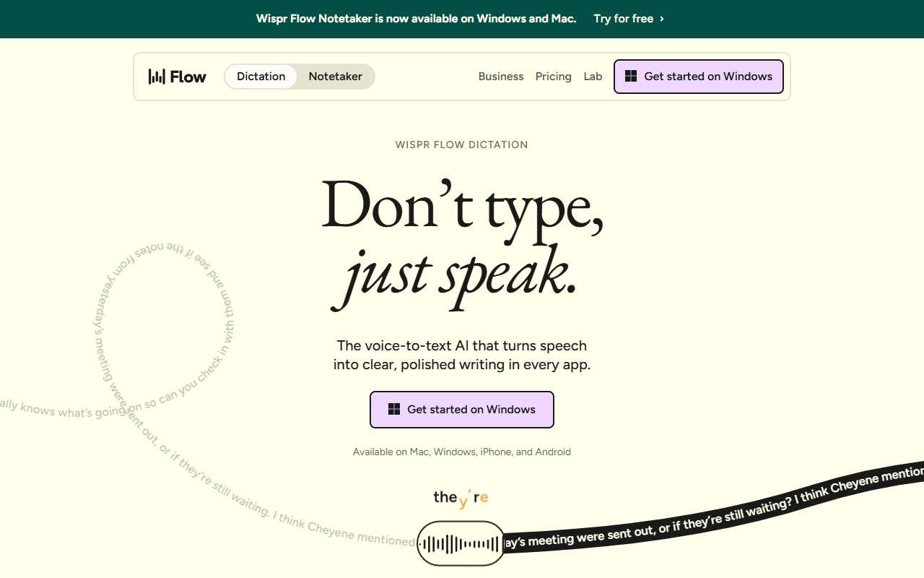Click the Windows logo in navbar button
Image resolution: width=924 pixels, height=578 pixels.
[631, 77]
